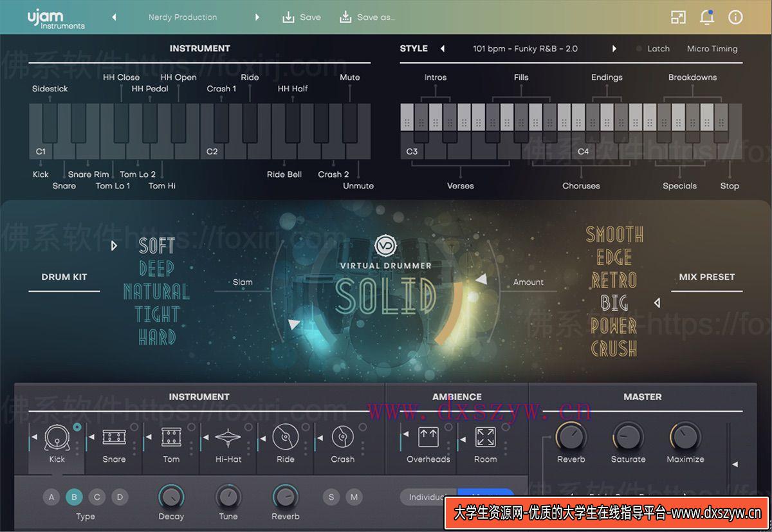The width and height of the screenshot is (772, 532).
Task: Click the Master Saturate knob
Action: tap(628, 437)
